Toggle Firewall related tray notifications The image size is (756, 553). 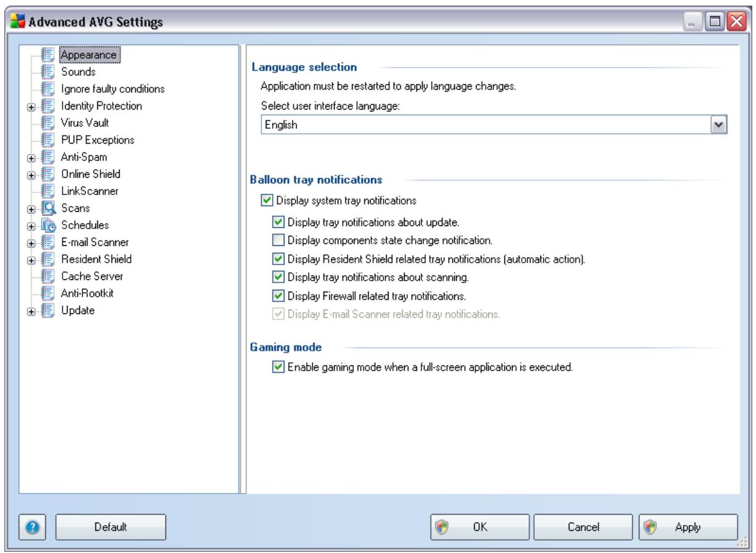point(278,295)
